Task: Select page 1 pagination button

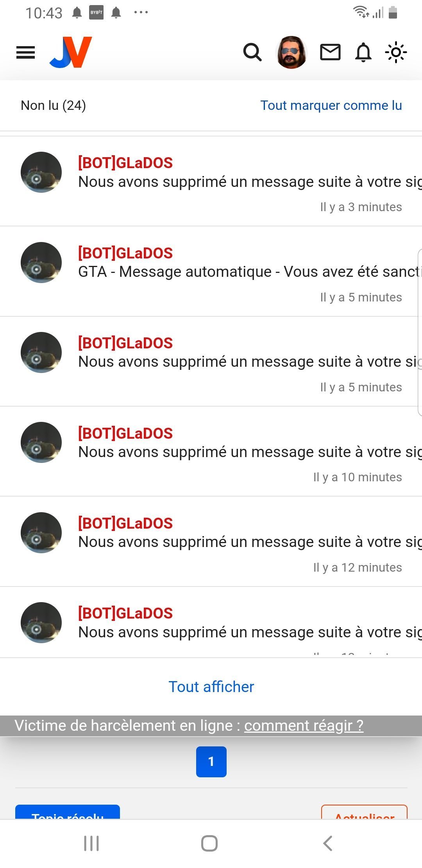Action: point(211,762)
